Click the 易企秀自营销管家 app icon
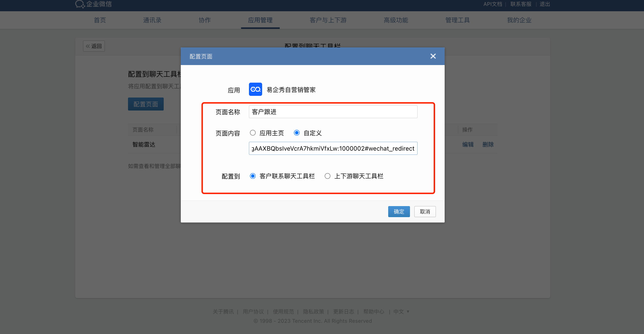The height and width of the screenshot is (334, 644). 255,89
